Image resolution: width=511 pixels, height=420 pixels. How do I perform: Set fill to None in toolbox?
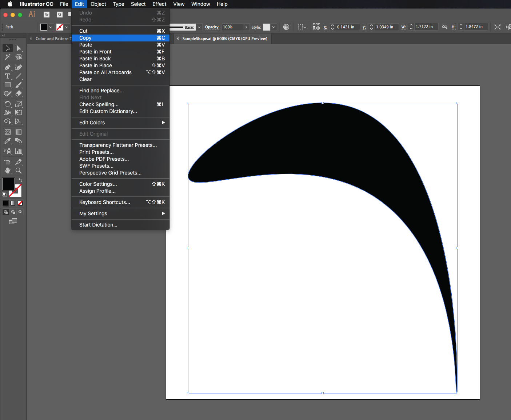20,203
